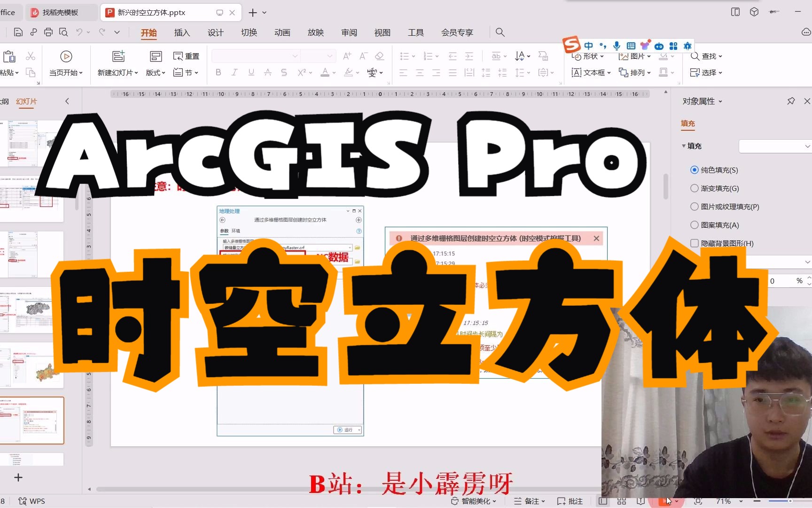Click the Italic I icon
This screenshot has height=508, width=812.
pos(234,72)
